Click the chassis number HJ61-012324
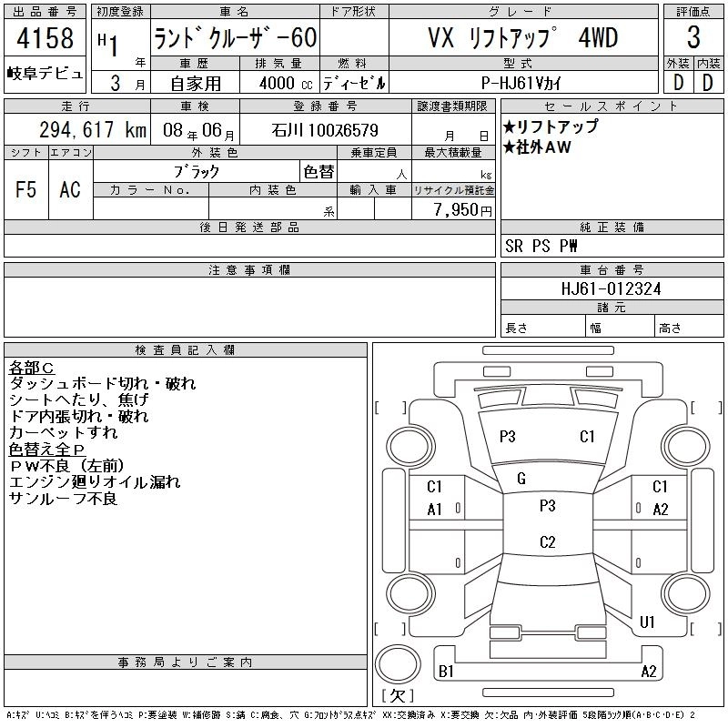Viewport: 728px width, 728px height. (611, 288)
